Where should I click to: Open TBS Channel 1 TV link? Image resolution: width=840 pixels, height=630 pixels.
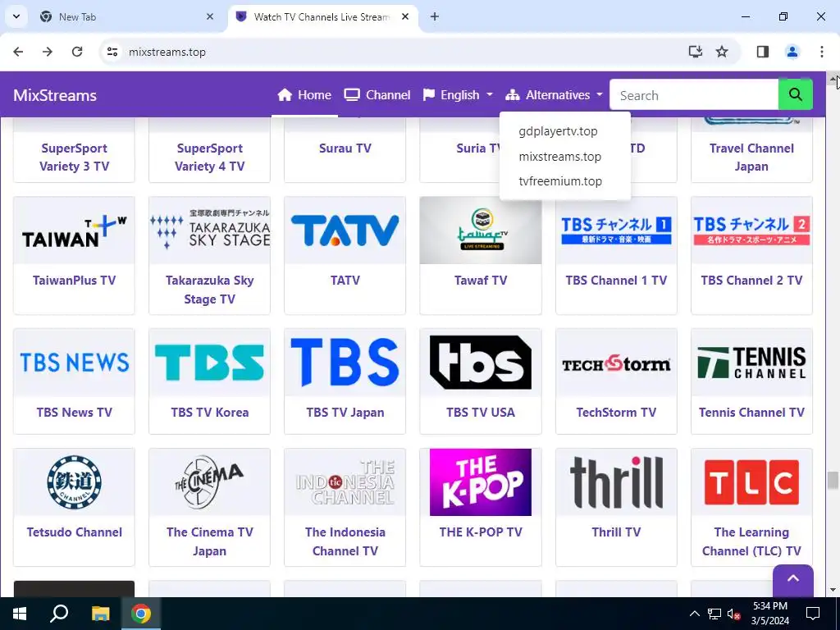[616, 281]
